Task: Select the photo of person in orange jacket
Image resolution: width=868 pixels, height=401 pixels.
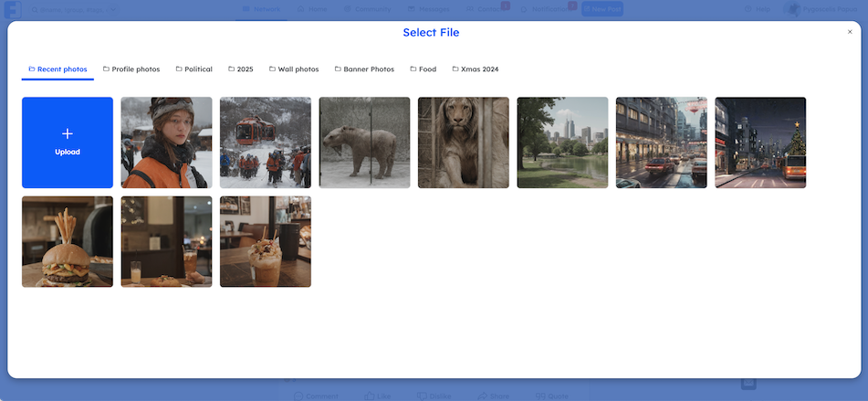Action: point(166,142)
